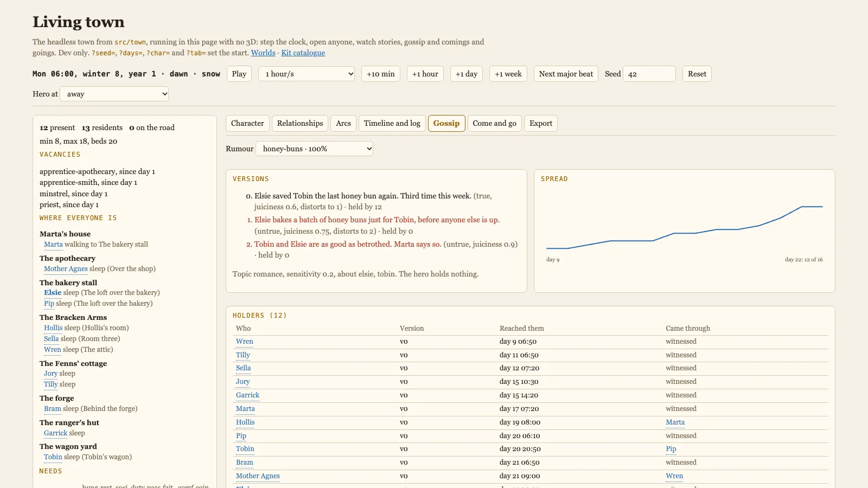Select Mother Agnes in the apothecary list

(x=66, y=269)
